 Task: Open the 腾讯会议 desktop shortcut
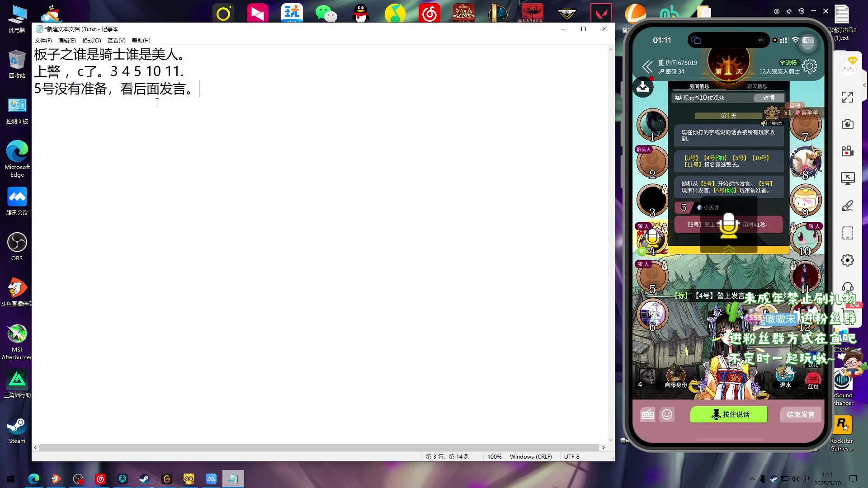point(17,201)
